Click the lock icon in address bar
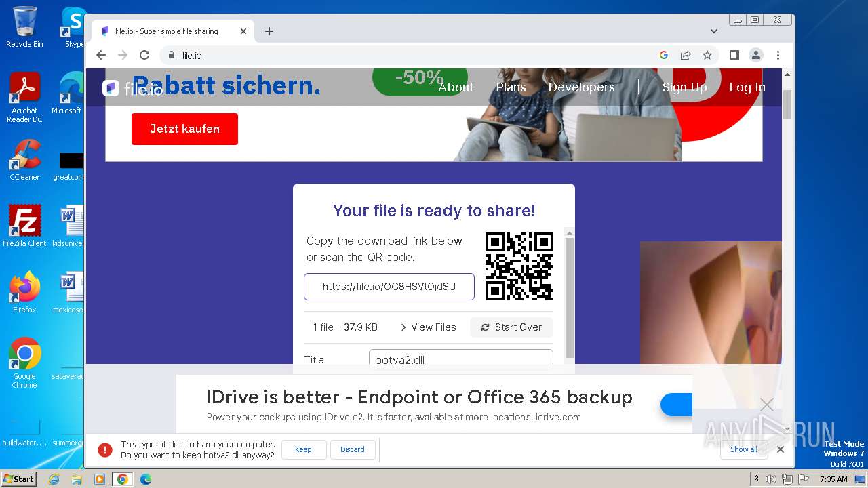868x488 pixels. [x=172, y=55]
